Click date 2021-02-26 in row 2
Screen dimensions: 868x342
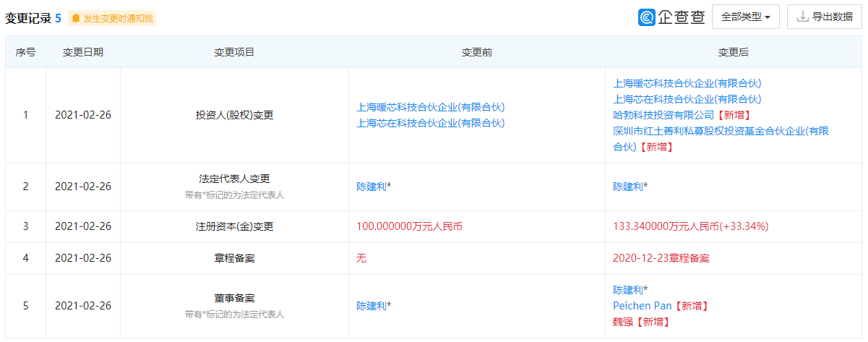pos(83,187)
